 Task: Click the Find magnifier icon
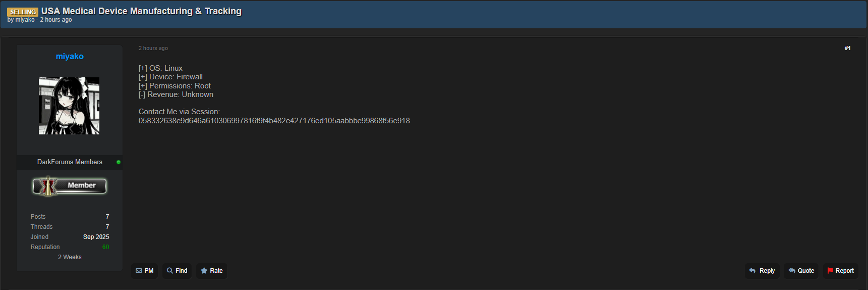(x=170, y=271)
